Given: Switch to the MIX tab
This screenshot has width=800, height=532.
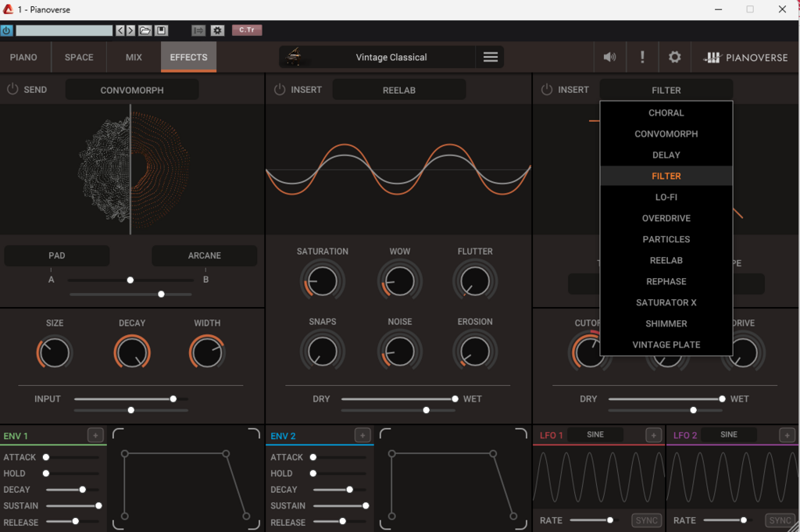Looking at the screenshot, I should click(134, 57).
